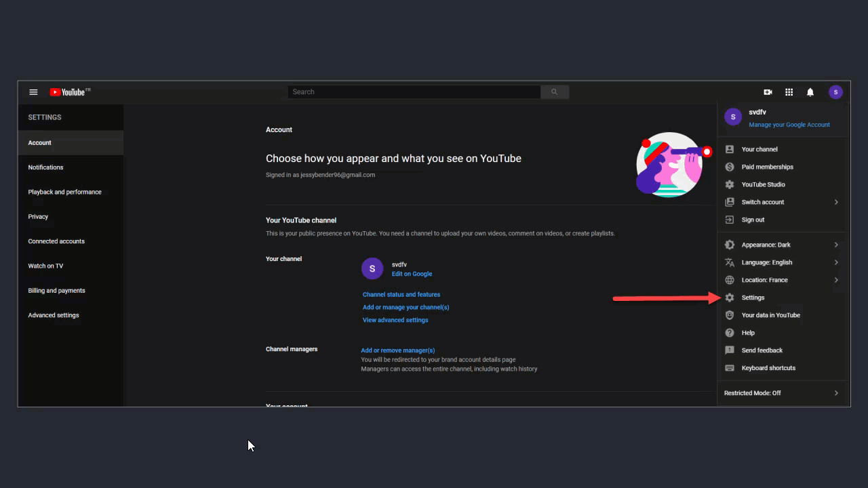Click the search magnifier button
The width and height of the screenshot is (868, 488).
(x=554, y=92)
